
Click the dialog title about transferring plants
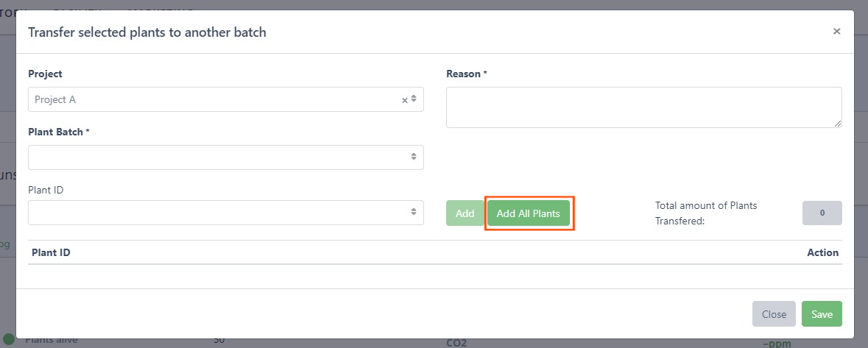(147, 32)
